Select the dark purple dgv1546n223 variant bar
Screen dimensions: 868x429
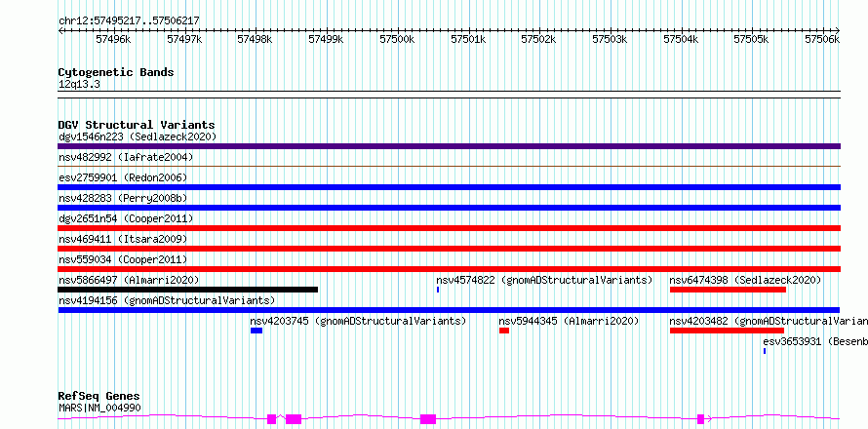coord(449,146)
